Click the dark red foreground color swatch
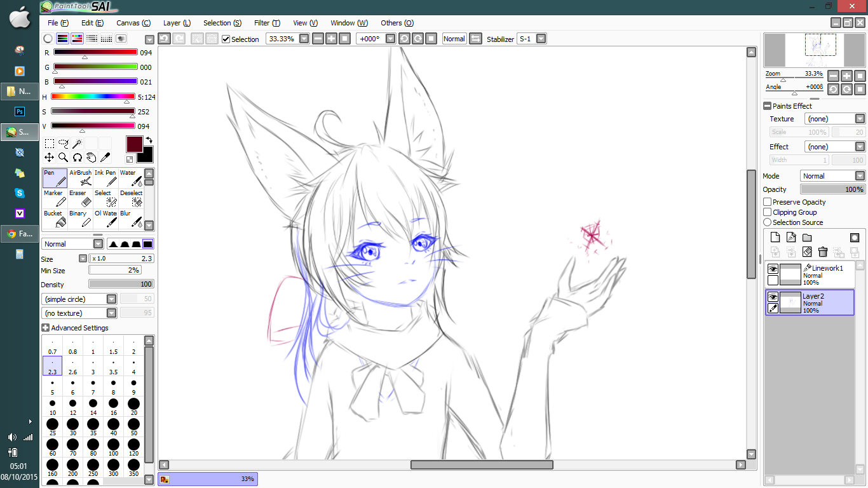This screenshot has width=868, height=488. 134,144
